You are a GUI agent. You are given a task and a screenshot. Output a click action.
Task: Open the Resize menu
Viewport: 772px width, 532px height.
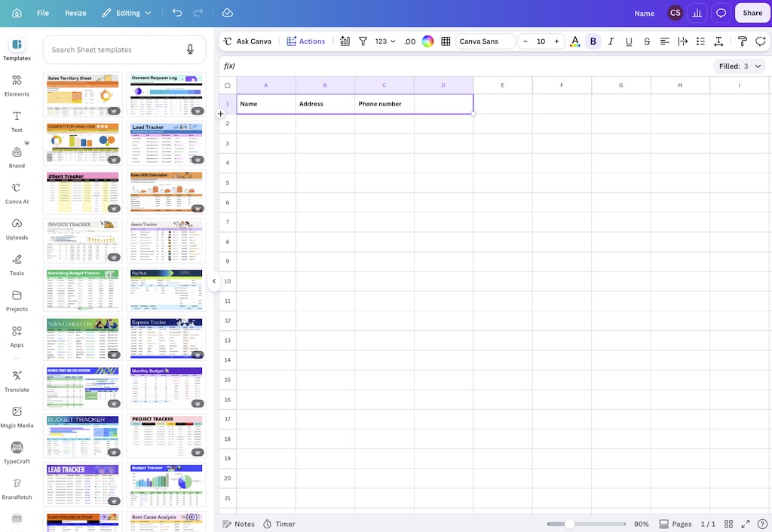pos(75,14)
